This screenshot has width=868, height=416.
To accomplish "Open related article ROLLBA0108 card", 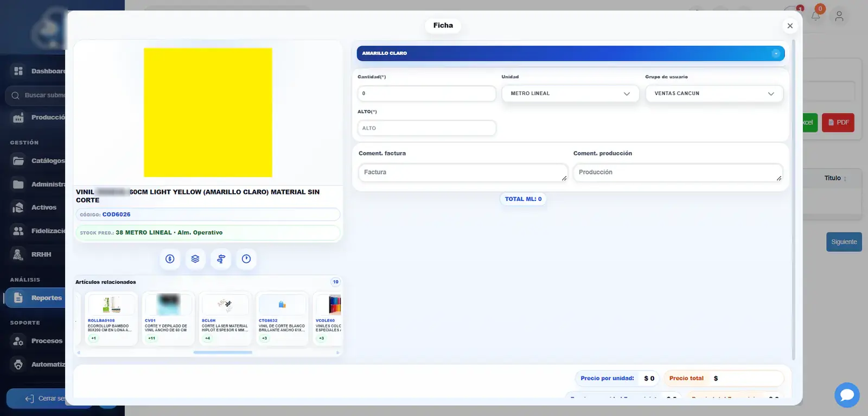I will 111,319.
